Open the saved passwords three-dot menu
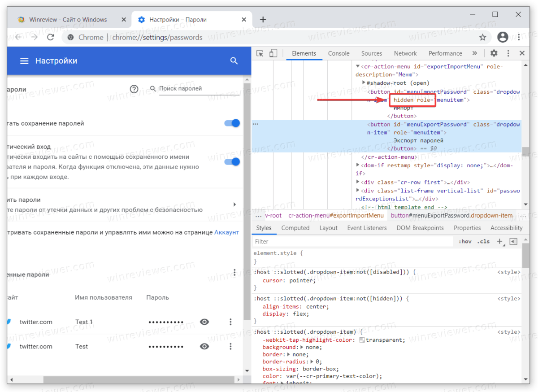This screenshot has width=538, height=392. [234, 273]
